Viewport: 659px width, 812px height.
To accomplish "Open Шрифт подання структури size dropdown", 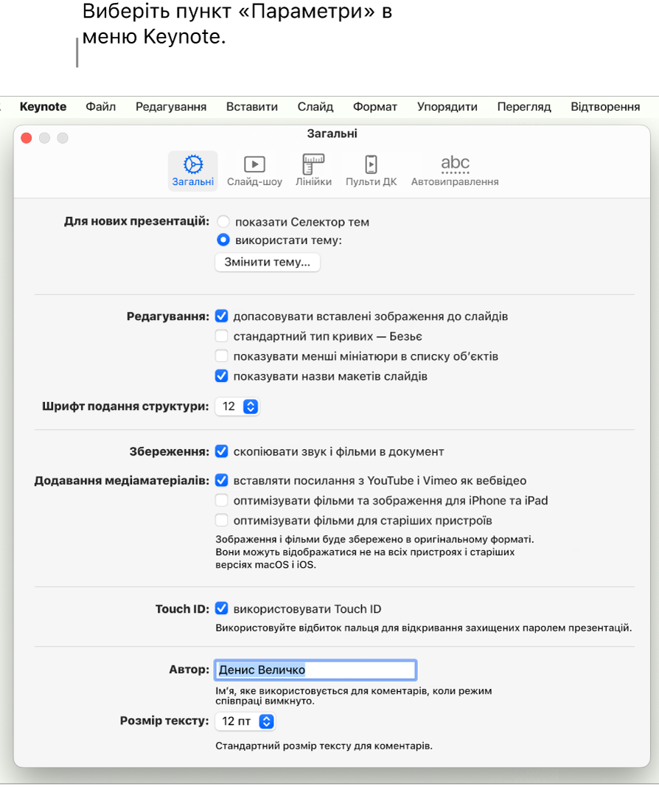I will 237,406.
